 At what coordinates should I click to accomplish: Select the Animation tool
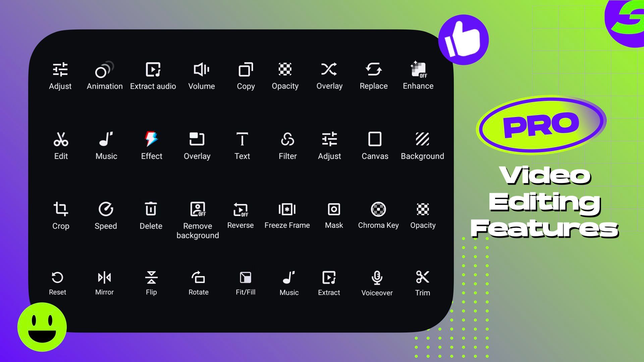(105, 75)
